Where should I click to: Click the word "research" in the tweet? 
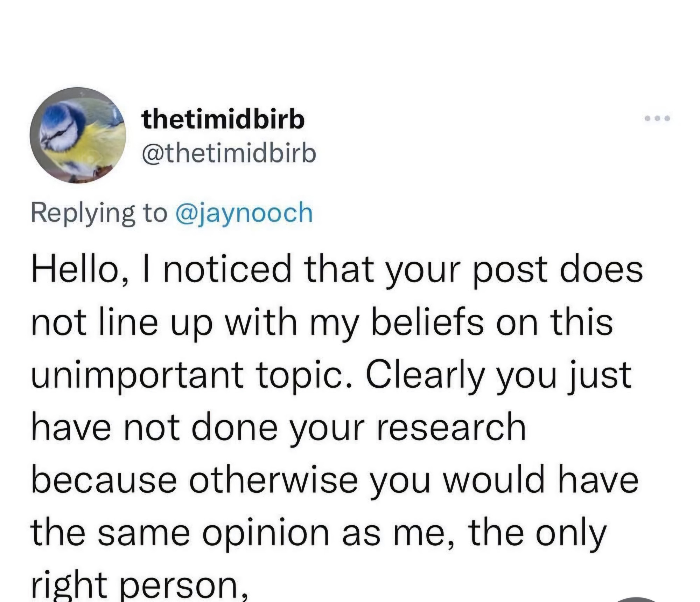[x=451, y=427]
